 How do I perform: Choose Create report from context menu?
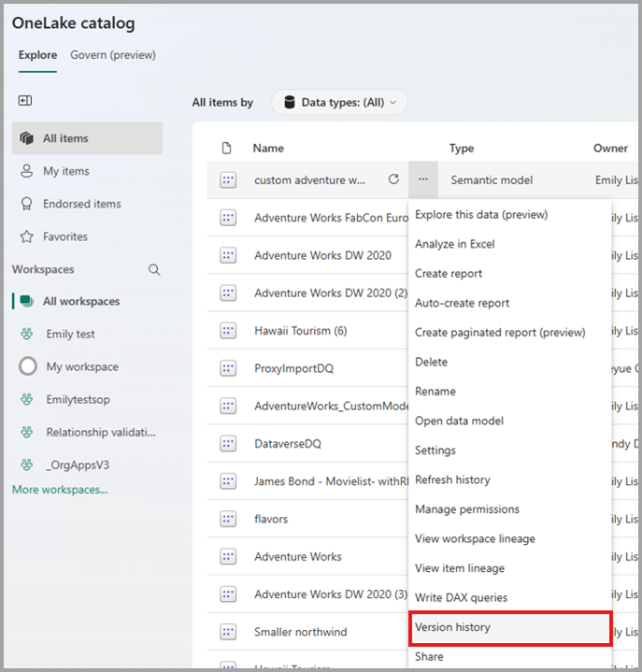click(510, 274)
